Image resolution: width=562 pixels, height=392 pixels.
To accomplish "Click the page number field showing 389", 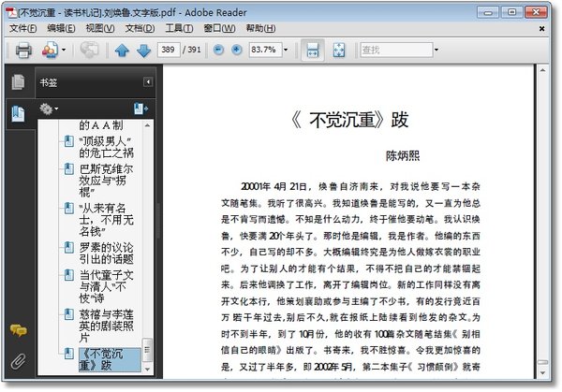I will (x=169, y=50).
